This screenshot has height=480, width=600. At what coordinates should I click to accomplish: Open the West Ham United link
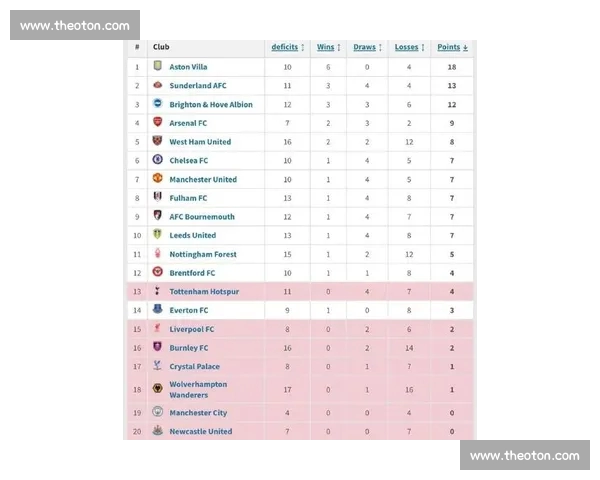point(200,142)
